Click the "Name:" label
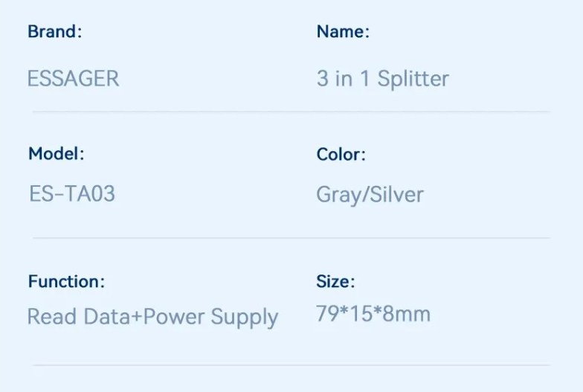 (343, 32)
